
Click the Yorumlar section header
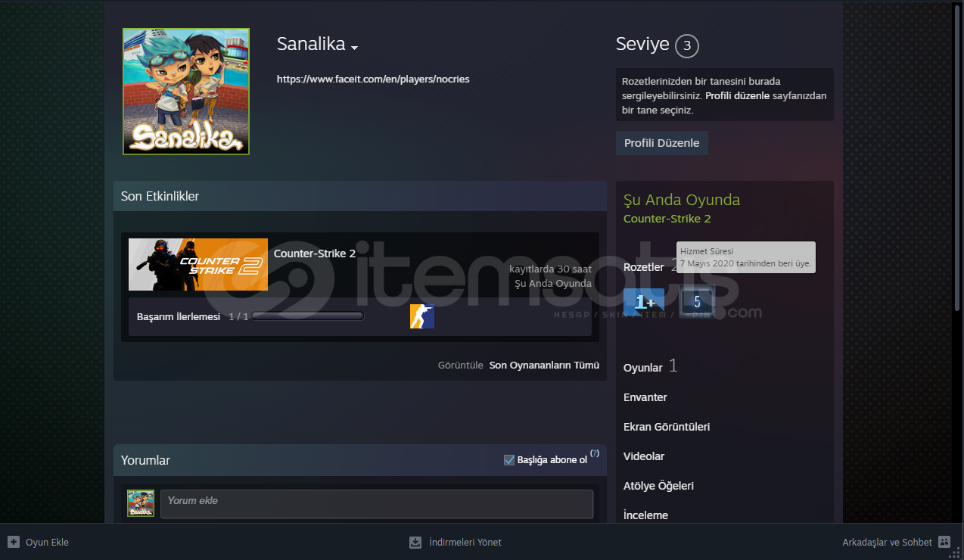pyautogui.click(x=360, y=460)
